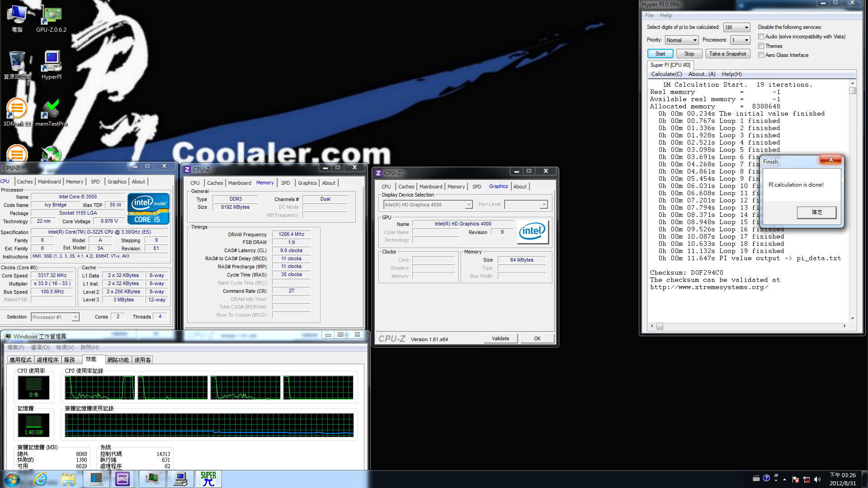Click Super PI vertical scrollbar down arrow
The width and height of the screenshot is (868, 488).
853,319
